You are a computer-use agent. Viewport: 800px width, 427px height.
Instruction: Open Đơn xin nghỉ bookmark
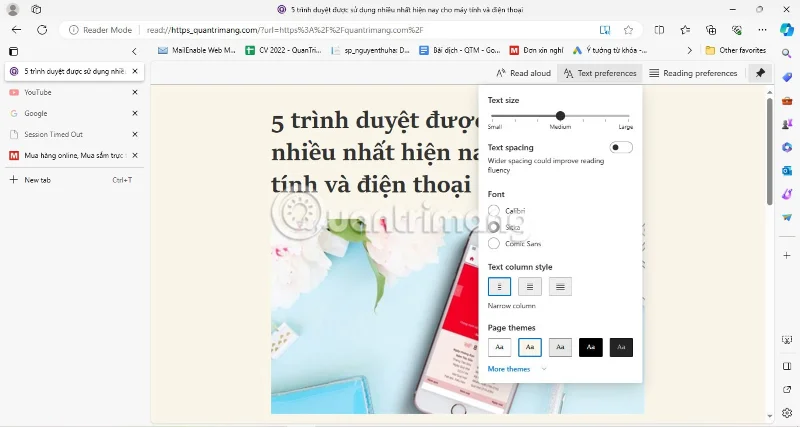[537, 50]
